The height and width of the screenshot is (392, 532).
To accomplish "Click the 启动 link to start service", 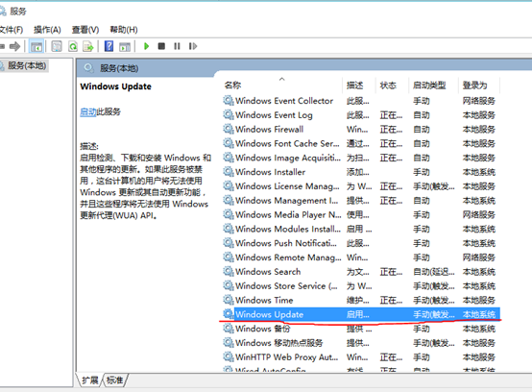I will 88,111.
